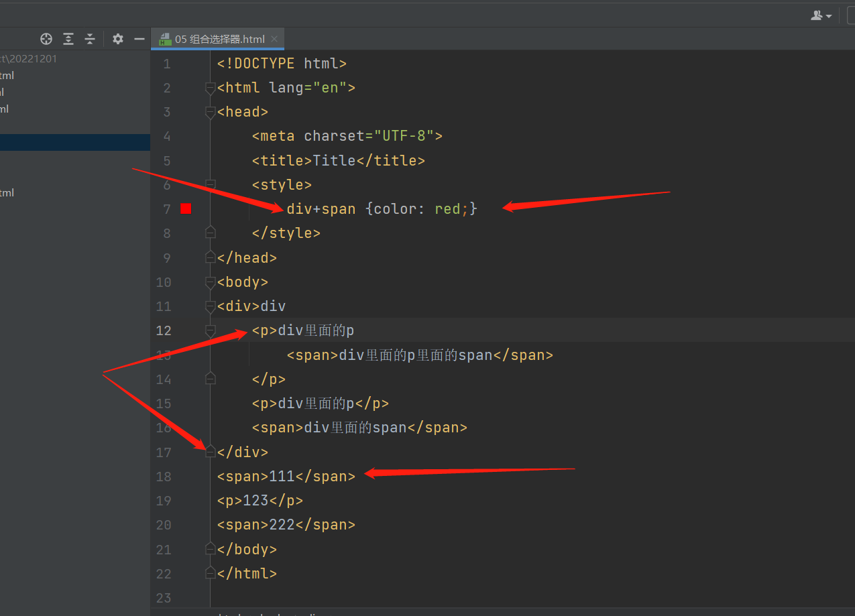
Task: Click the <span>111</span> line
Action: coord(286,477)
